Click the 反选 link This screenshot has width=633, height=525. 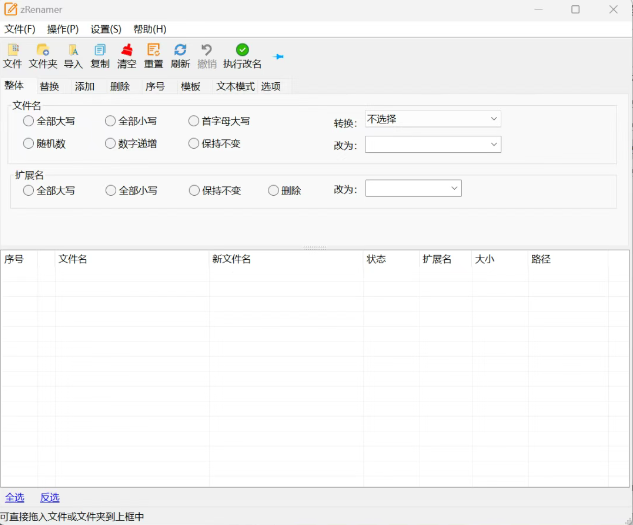pyautogui.click(x=50, y=498)
